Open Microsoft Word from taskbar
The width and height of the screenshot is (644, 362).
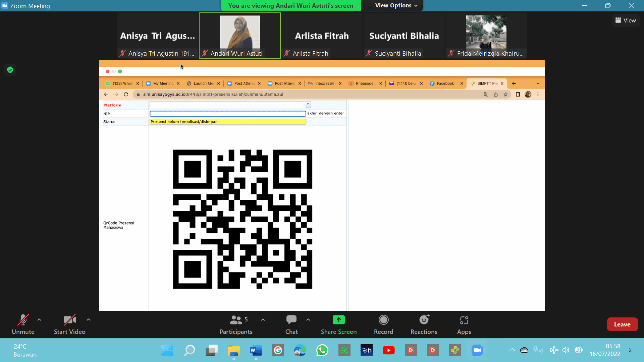coord(256,351)
